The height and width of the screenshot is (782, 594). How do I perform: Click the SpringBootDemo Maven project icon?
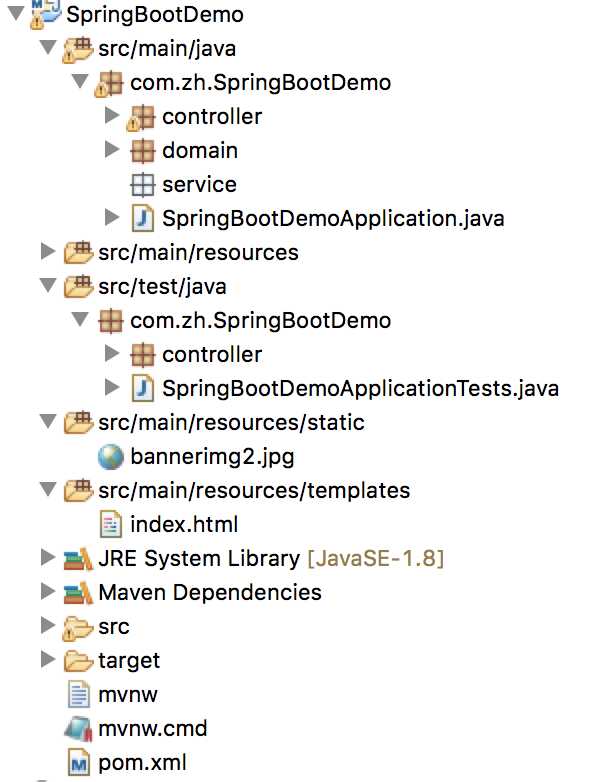(x=46, y=14)
